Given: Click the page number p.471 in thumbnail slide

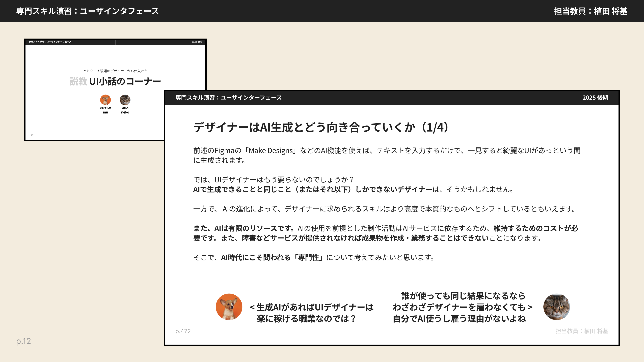Looking at the screenshot, I should pyautogui.click(x=32, y=135).
